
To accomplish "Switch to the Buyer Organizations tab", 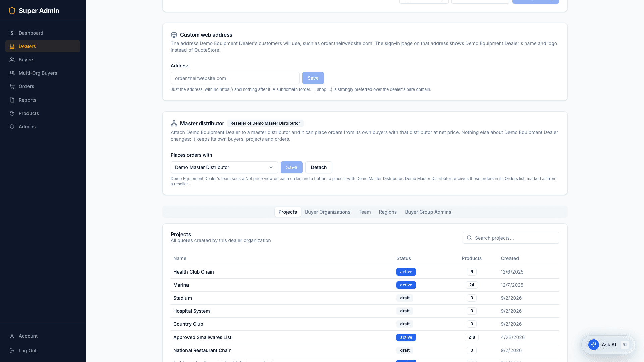I will coord(327,212).
